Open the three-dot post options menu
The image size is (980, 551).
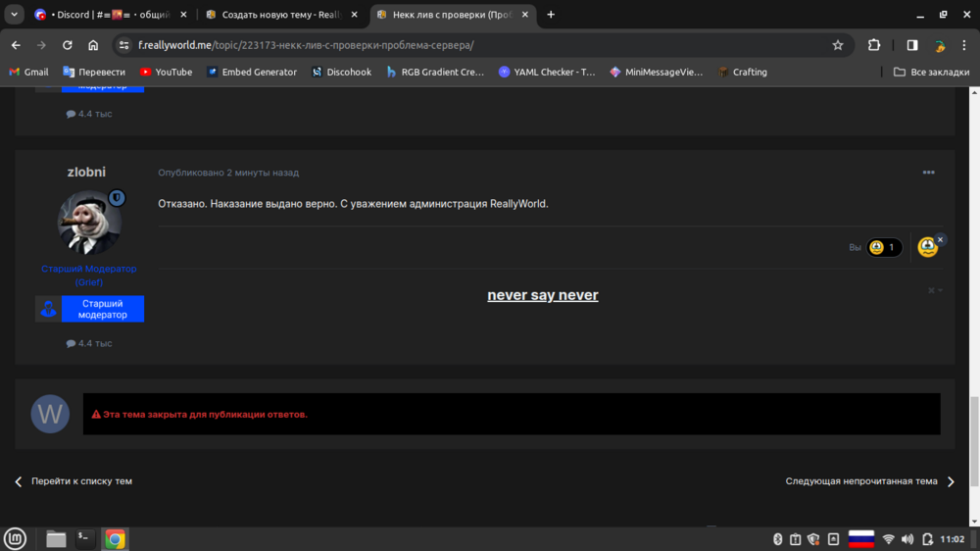tap(928, 172)
